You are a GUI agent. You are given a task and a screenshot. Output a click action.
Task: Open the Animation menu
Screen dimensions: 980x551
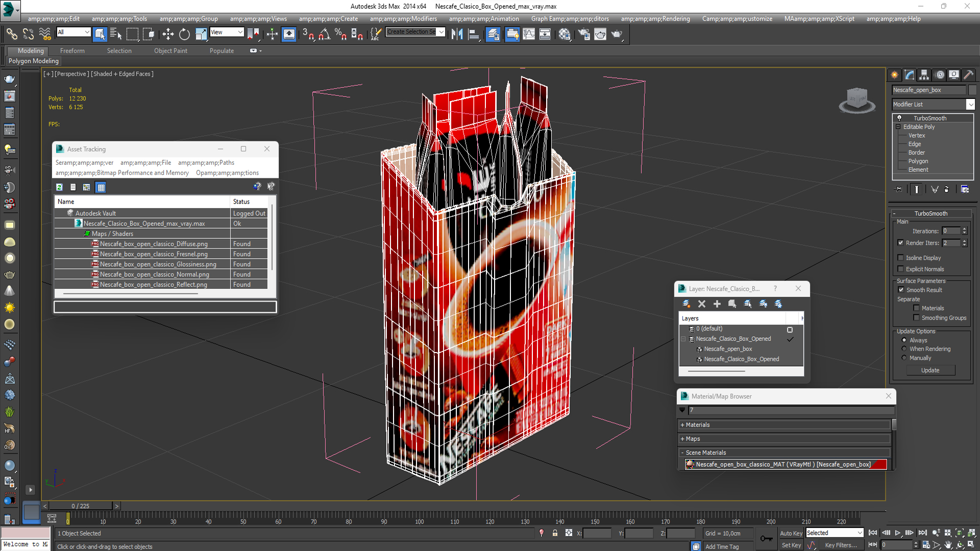(x=484, y=19)
